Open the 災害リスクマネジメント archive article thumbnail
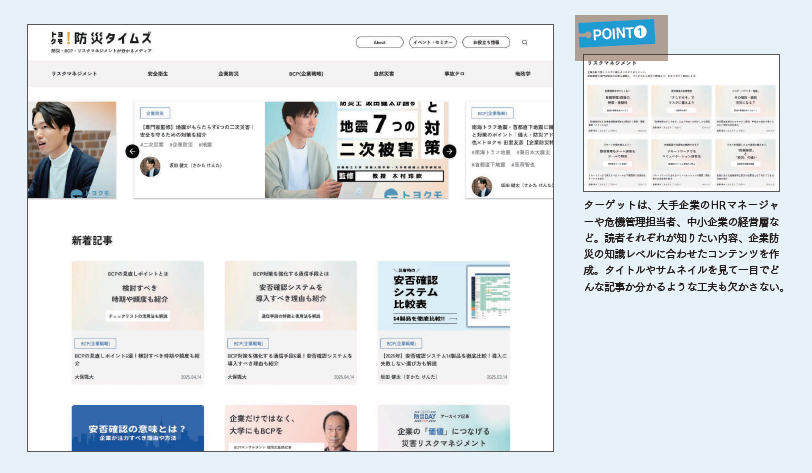Screen dimensions: 812x473 [444, 428]
